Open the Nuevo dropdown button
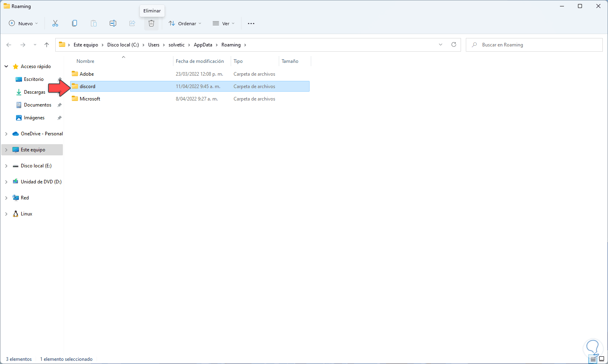 click(23, 23)
